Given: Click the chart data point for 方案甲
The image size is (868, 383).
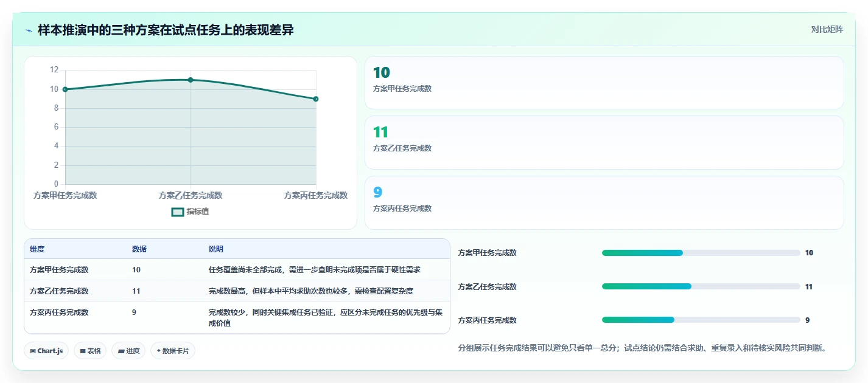Looking at the screenshot, I should coord(65,89).
